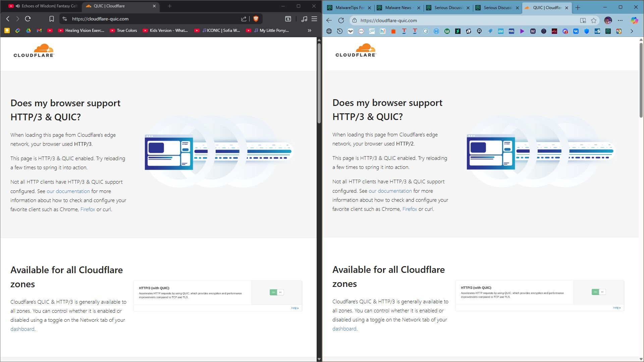This screenshot has width=644, height=362.
Task: Click the Help link in Brave's HTTP/3 panel
Action: pyautogui.click(x=295, y=308)
